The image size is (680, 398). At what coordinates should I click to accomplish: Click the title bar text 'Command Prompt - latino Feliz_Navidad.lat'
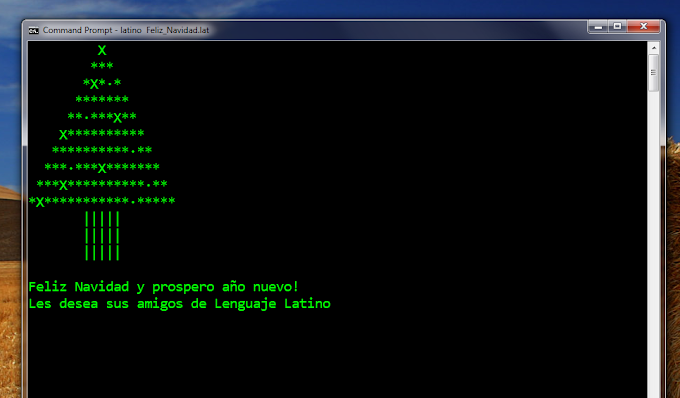[126, 30]
